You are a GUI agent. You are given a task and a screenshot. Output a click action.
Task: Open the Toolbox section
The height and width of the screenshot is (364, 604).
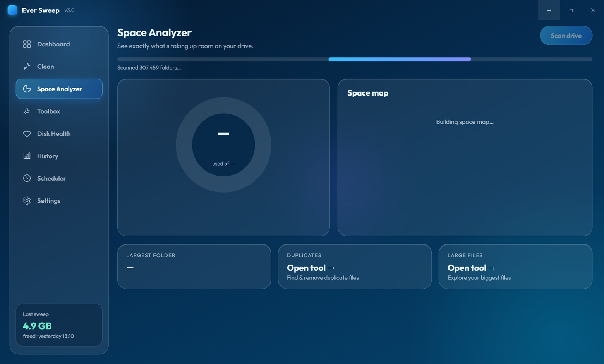59,111
